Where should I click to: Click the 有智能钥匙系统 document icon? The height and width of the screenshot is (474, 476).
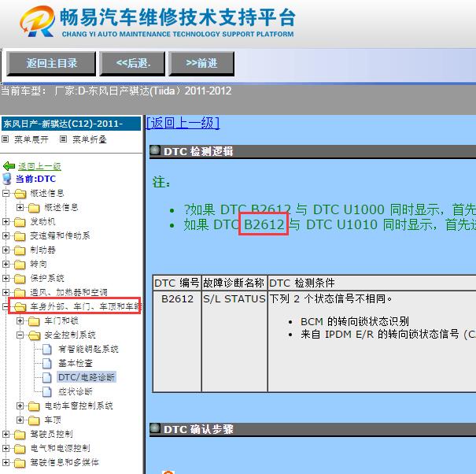pos(47,349)
